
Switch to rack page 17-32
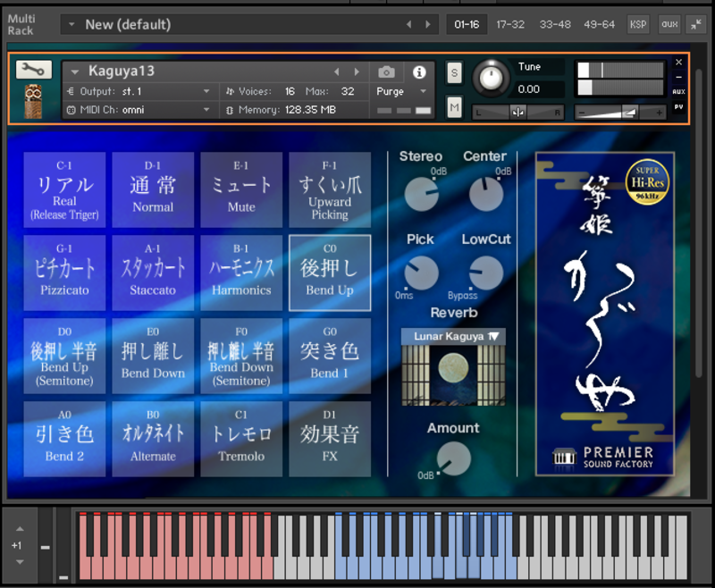point(510,24)
